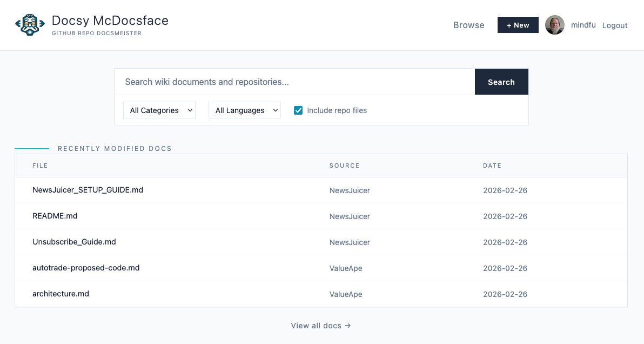Screen dimensions: 644x344
Task: Click the ValueApe source link for architecture.md
Action: click(x=346, y=294)
